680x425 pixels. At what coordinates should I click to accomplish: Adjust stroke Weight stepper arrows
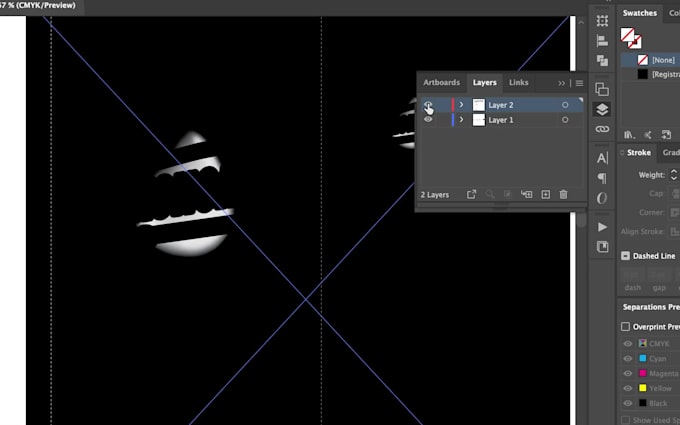[673, 175]
